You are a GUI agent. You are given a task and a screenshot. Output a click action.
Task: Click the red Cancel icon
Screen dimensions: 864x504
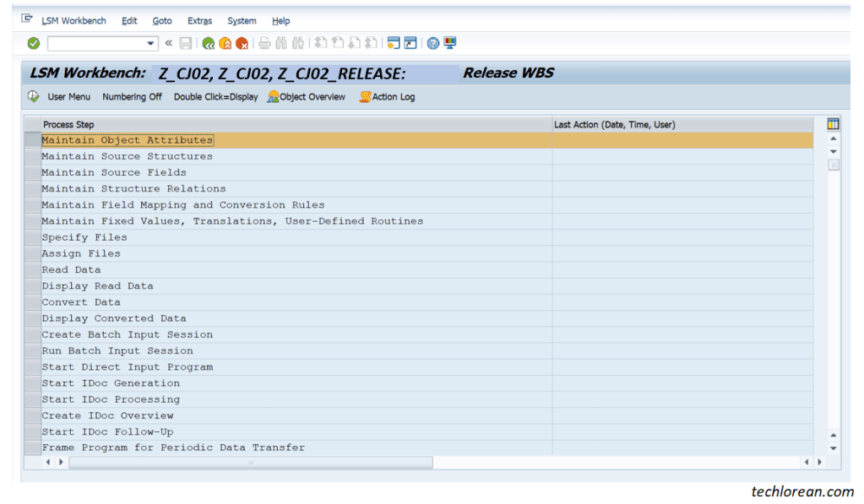click(243, 43)
